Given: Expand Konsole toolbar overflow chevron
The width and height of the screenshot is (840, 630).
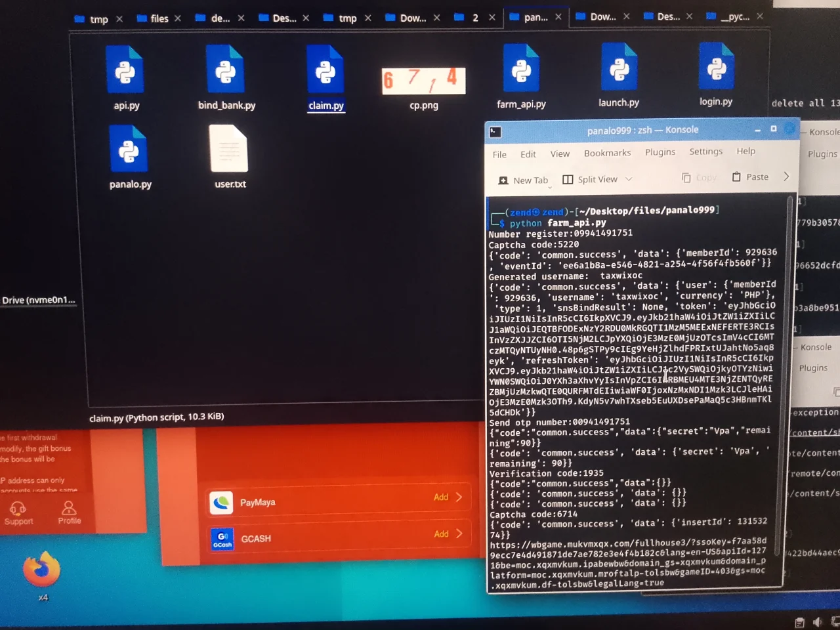Looking at the screenshot, I should pos(786,177).
